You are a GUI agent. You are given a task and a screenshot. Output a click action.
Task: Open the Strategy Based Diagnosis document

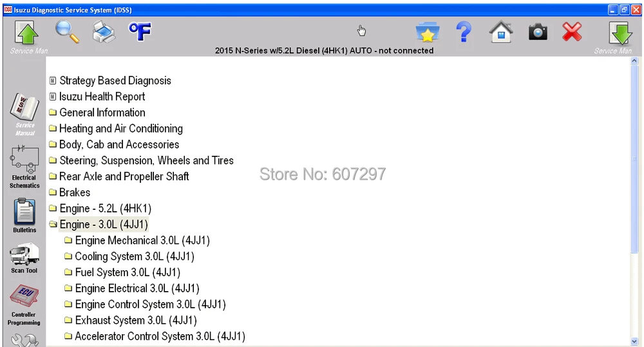110,80
